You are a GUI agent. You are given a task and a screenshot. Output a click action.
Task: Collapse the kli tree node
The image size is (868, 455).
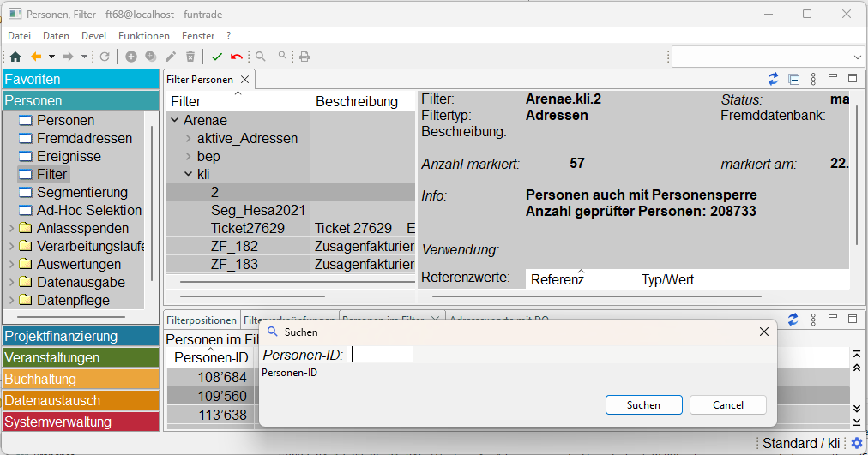tap(189, 174)
